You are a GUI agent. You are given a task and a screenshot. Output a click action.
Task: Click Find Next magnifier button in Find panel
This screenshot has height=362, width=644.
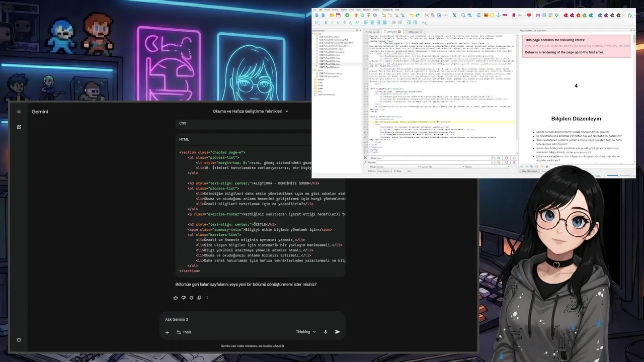pyautogui.click(x=499, y=158)
